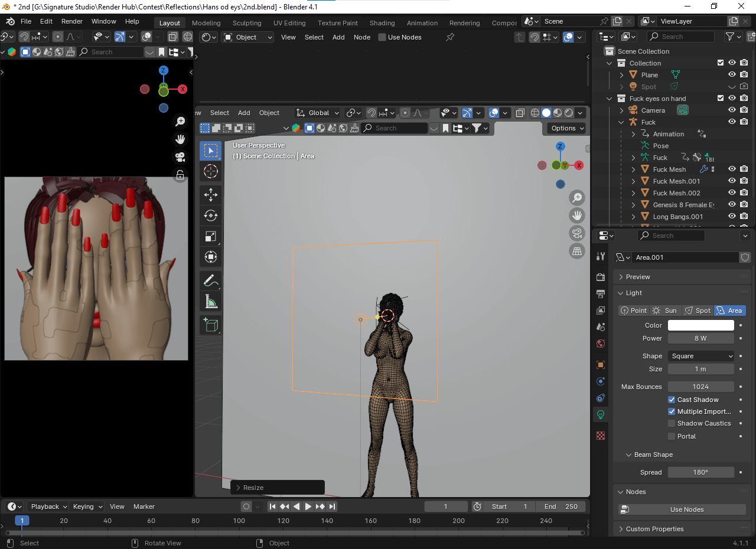Select the Transform tool
Image resolution: width=756 pixels, height=549 pixels.
pos(211,257)
